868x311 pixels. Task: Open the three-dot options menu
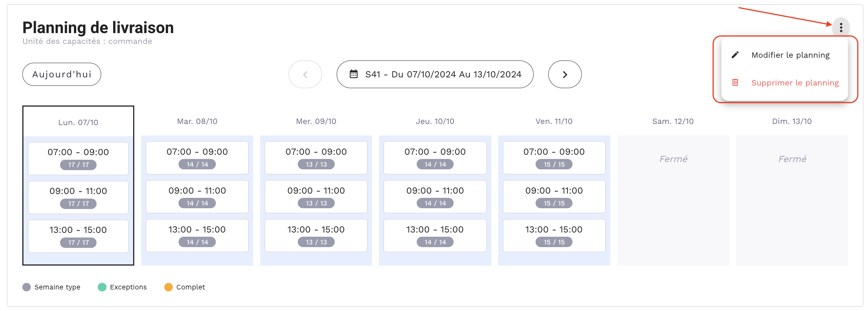(x=841, y=27)
